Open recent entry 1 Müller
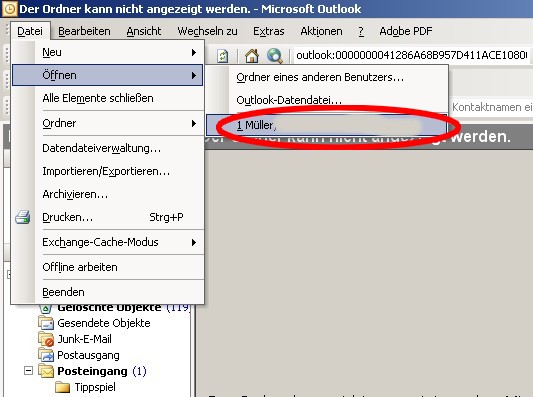 pyautogui.click(x=327, y=125)
